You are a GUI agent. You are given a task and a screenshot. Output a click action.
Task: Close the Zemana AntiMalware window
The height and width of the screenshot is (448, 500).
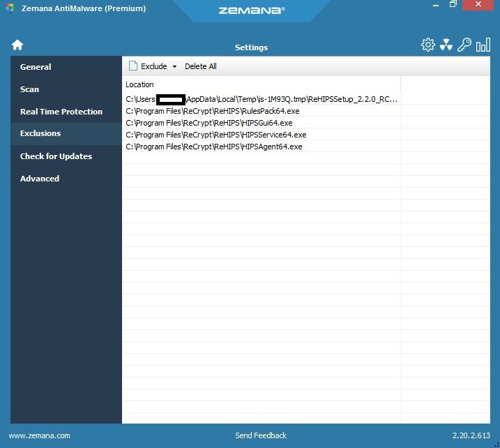click(478, 4)
